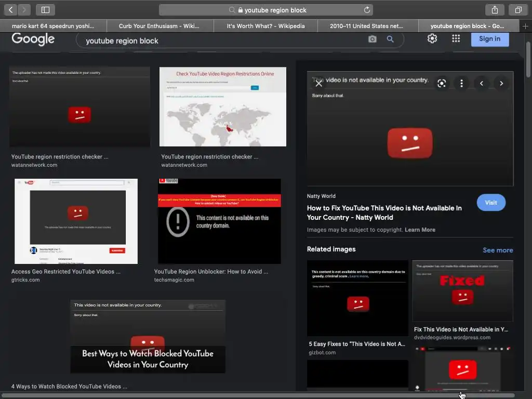Open the dark uploader-not-available thumbnail

(79, 107)
